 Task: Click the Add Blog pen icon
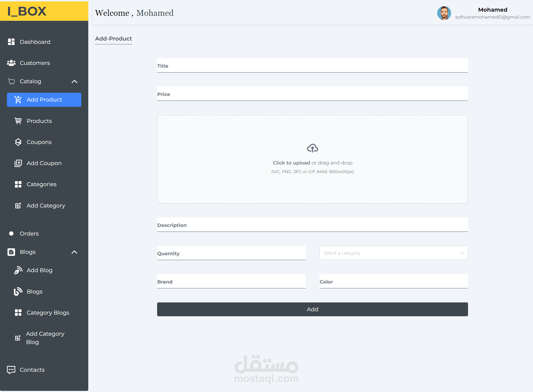coord(18,270)
